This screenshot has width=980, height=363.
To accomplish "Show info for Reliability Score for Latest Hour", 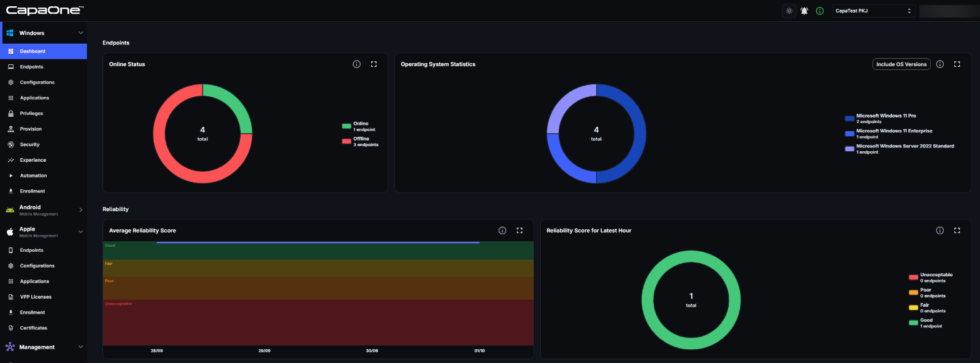I will 940,231.
